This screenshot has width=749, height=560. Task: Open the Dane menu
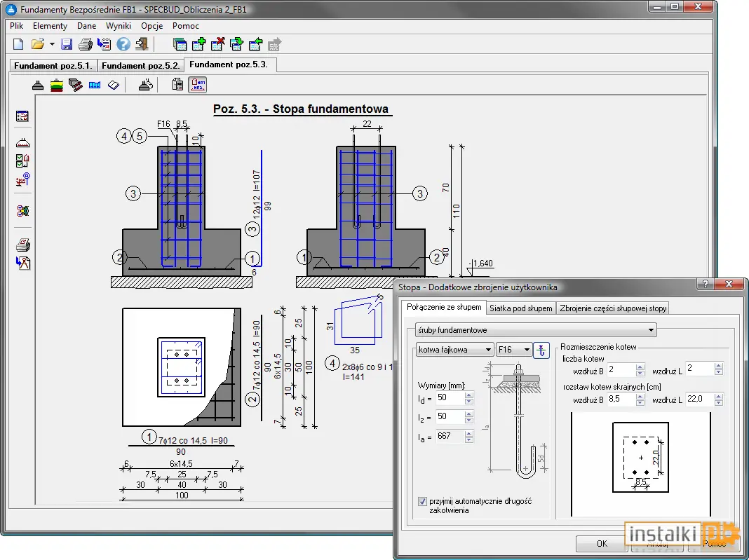click(86, 26)
